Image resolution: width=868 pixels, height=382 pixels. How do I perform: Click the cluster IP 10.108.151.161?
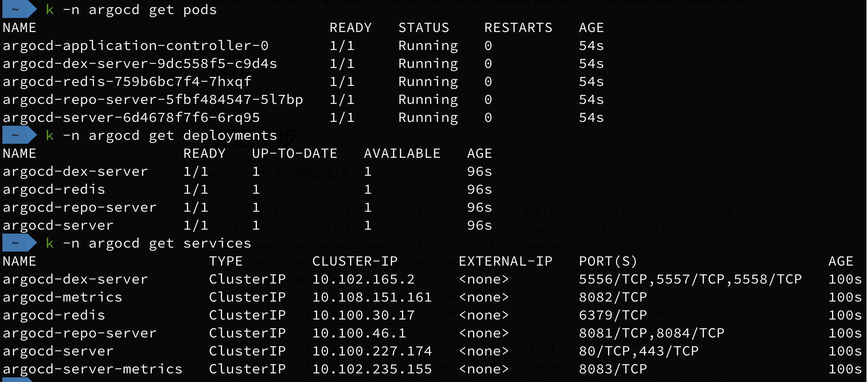point(372,297)
